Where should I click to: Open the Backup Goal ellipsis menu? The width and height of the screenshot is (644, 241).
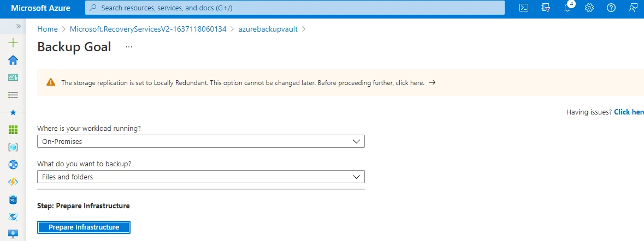coord(129,47)
